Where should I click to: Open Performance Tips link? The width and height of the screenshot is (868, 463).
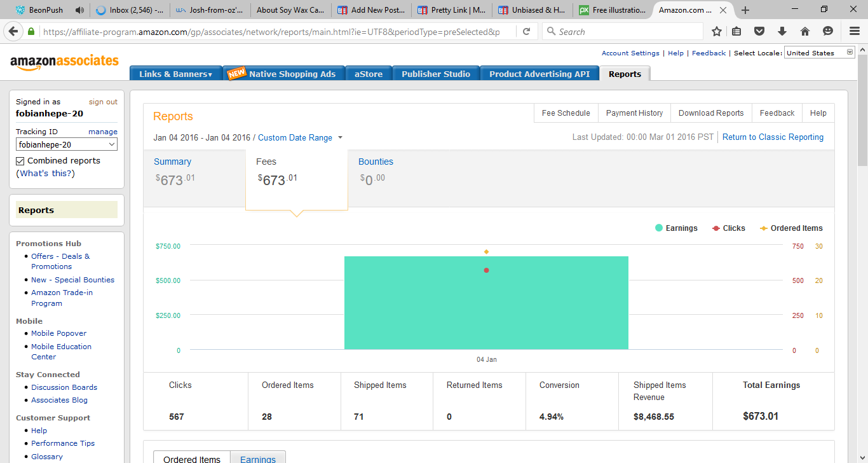click(x=63, y=443)
